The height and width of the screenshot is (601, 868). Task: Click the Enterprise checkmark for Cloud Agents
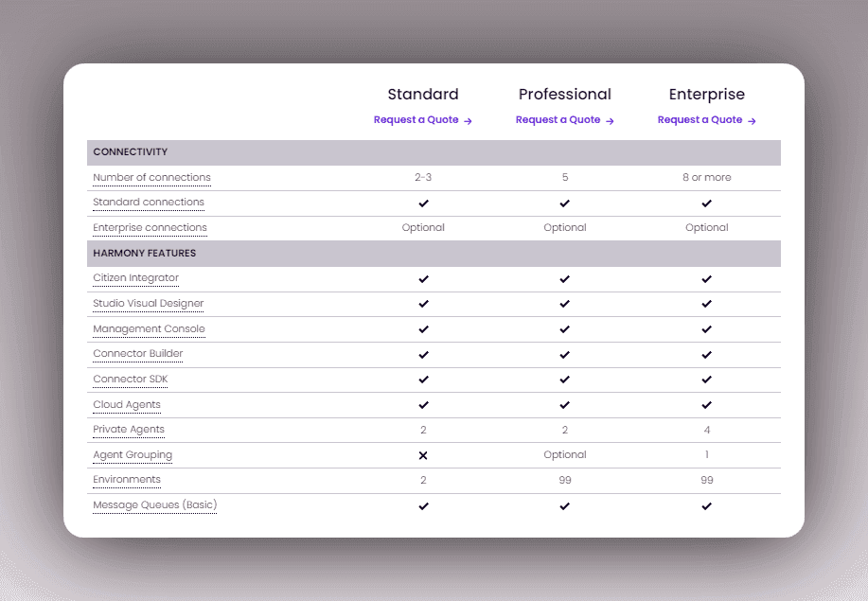pos(706,405)
